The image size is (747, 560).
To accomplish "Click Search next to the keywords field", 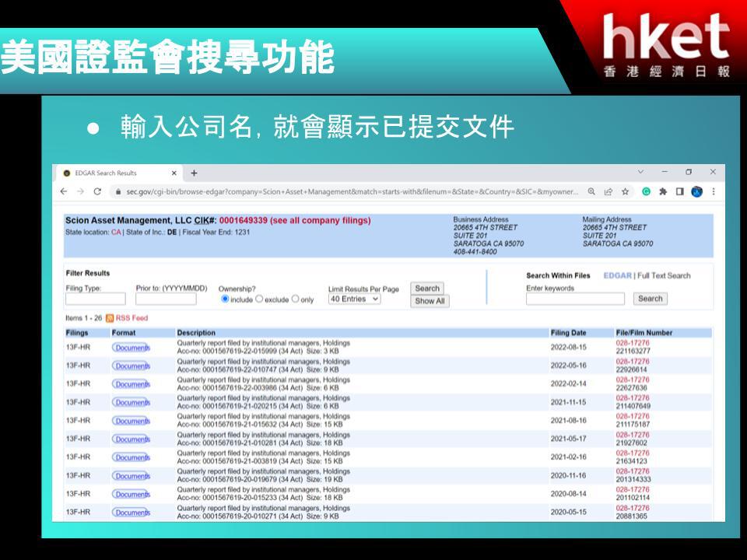I will 651,299.
